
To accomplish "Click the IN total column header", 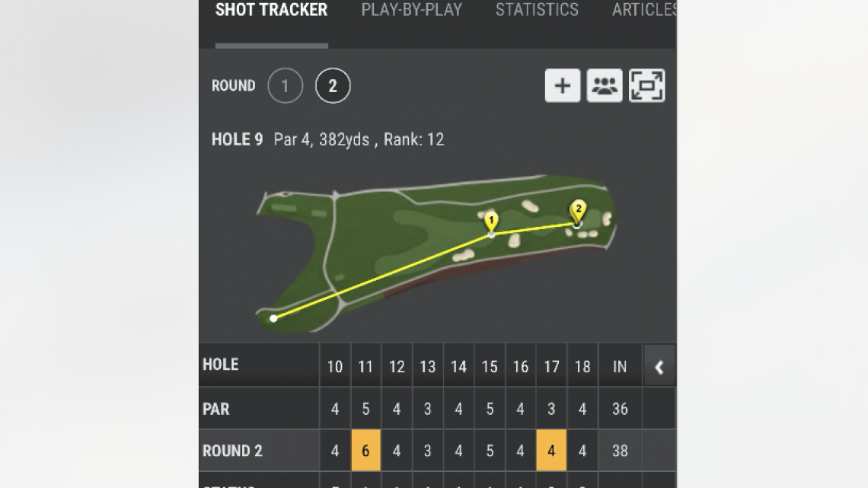I will 620,367.
